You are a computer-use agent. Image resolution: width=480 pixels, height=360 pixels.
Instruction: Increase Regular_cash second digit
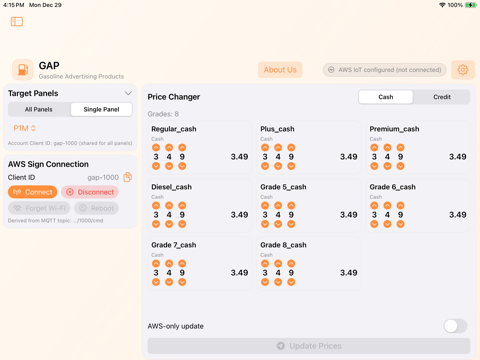coord(169,147)
